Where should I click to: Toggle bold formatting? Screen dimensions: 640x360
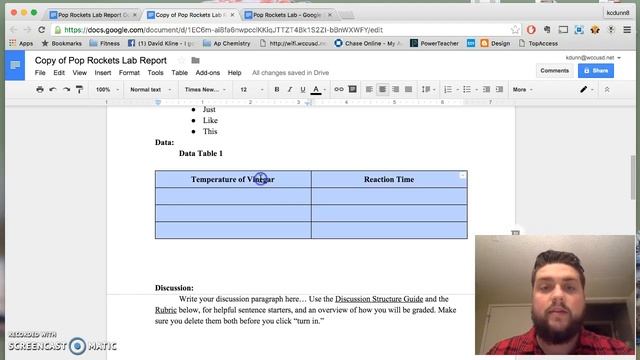pos(277,89)
